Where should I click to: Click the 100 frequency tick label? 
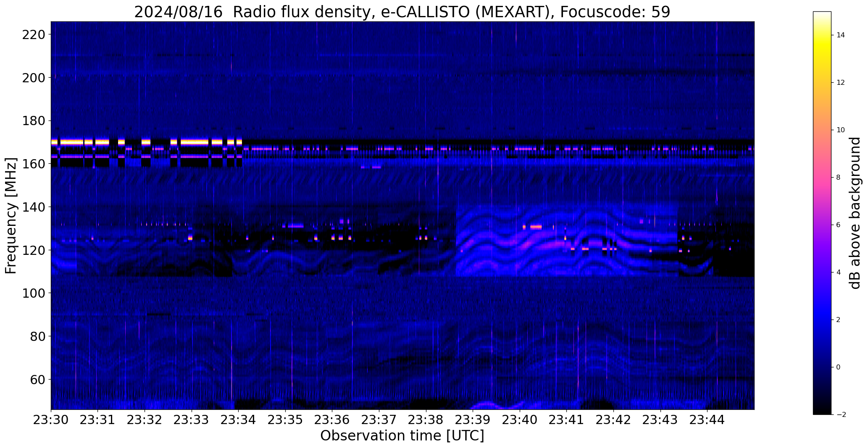click(x=33, y=293)
